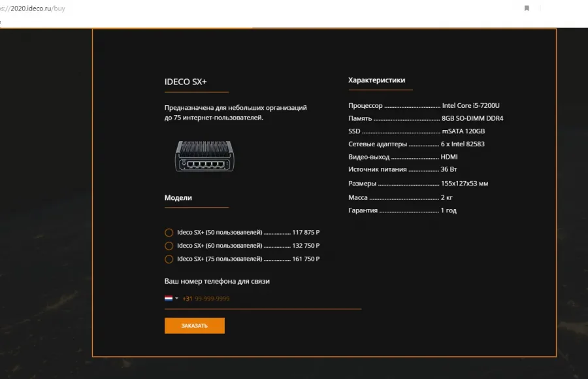Select Ideco SX+ (50 пользователей) radio option
The height and width of the screenshot is (379, 588).
point(169,233)
